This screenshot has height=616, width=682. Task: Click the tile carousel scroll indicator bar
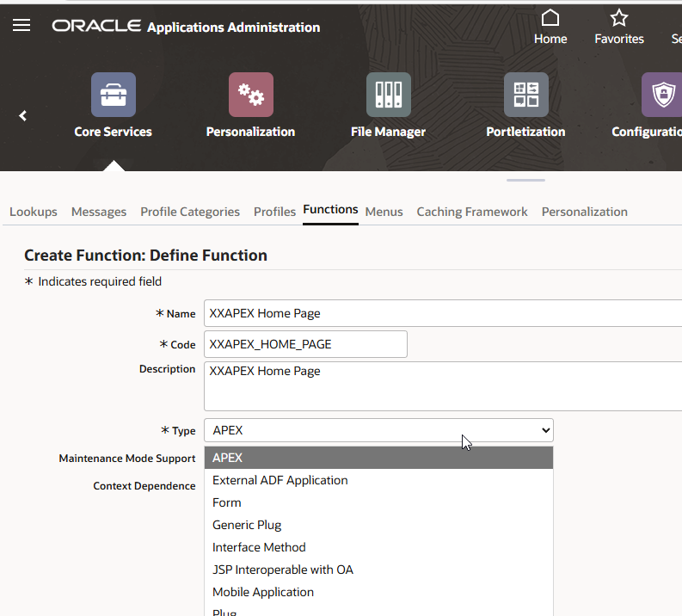point(525,180)
